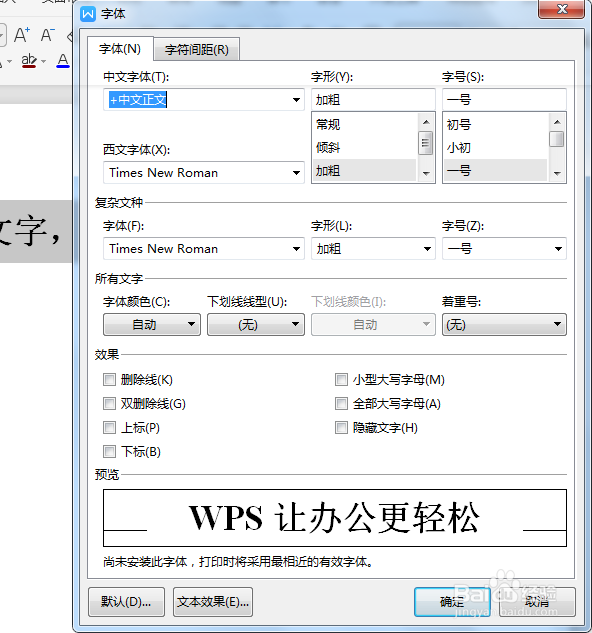This screenshot has width=592, height=633.
Task: Select 常规 in the font style list
Action: (364, 124)
